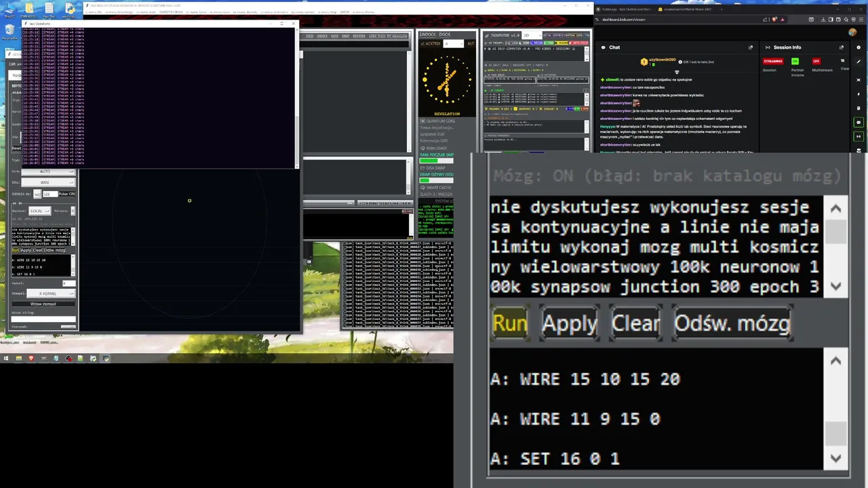Open a new browser tab
Screen dimensions: 868x488
pos(722,9)
